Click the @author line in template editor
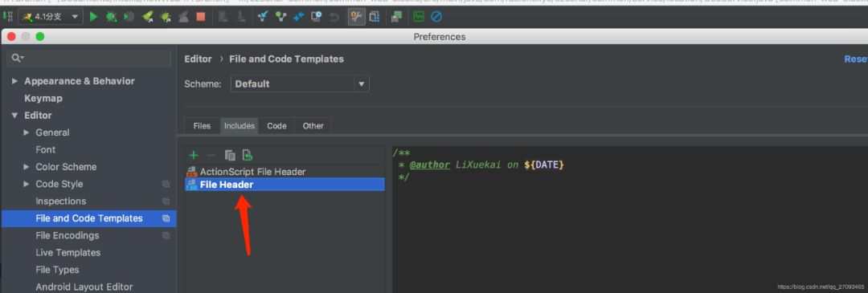 coord(481,165)
